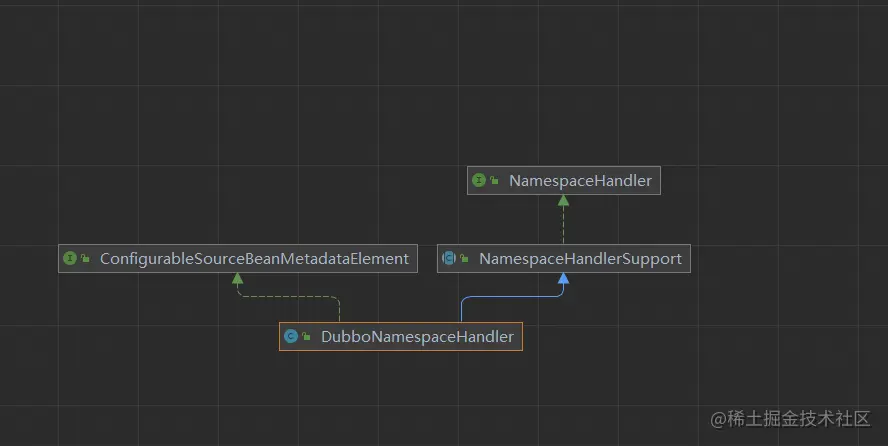Image resolution: width=888 pixels, height=446 pixels.
Task: Click public visibility lock icon of NamespaceHandler
Action: pyautogui.click(x=494, y=181)
